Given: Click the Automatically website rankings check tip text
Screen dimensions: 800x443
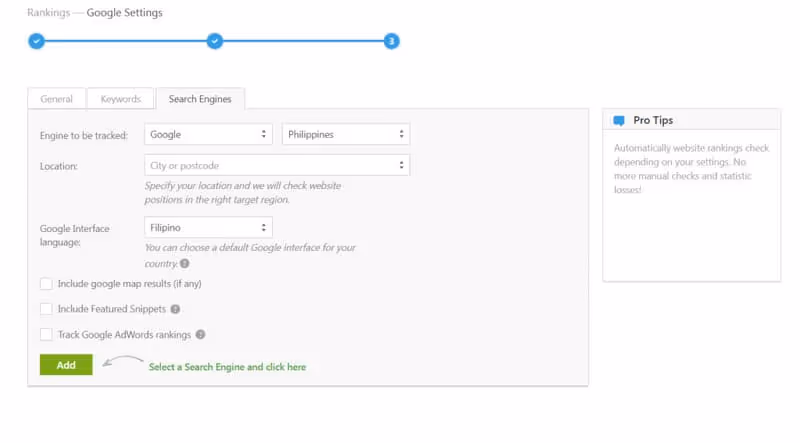Looking at the screenshot, I should pyautogui.click(x=691, y=168).
